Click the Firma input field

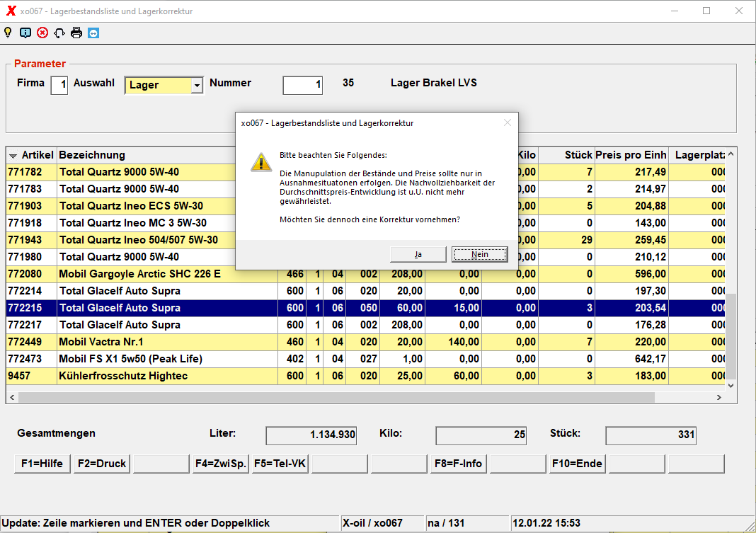(59, 86)
